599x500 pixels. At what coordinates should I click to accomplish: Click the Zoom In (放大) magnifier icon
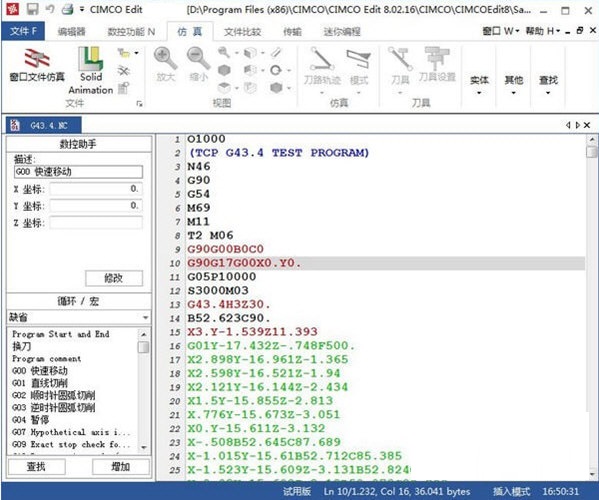click(165, 58)
